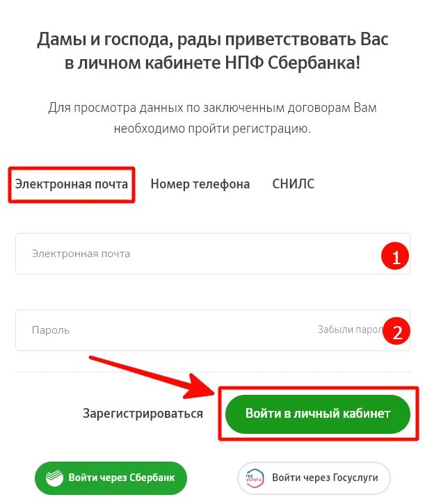Click the Войти в личный кабинет button
The width and height of the screenshot is (425, 504).
click(x=318, y=414)
